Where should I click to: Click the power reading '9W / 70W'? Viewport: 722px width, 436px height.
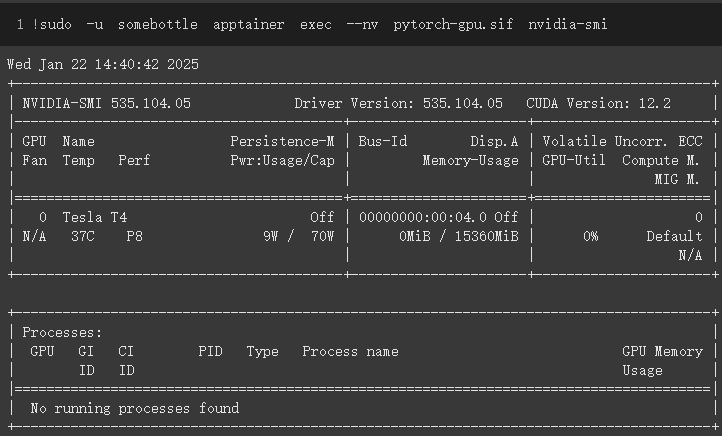pos(298,237)
